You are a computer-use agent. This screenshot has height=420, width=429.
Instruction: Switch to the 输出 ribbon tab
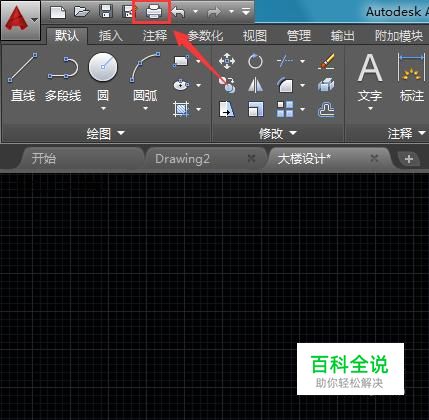(343, 36)
